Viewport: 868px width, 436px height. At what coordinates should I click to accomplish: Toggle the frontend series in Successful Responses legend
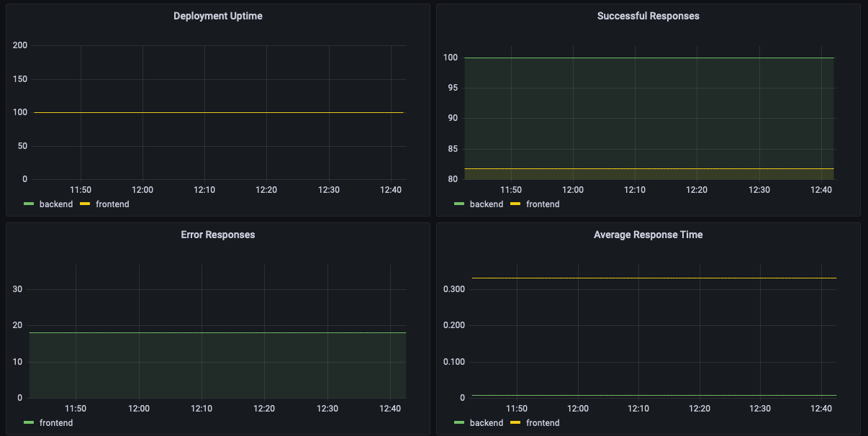tap(541, 204)
